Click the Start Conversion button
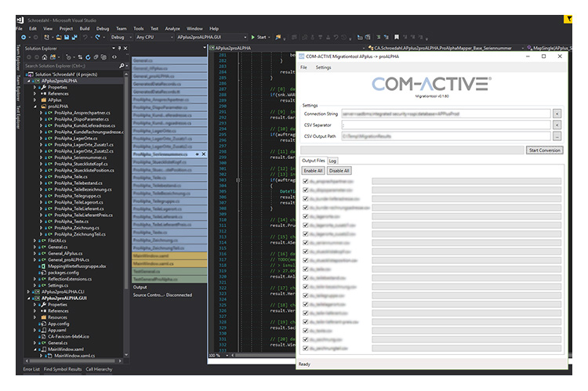This screenshot has width=588, height=391. tap(545, 150)
